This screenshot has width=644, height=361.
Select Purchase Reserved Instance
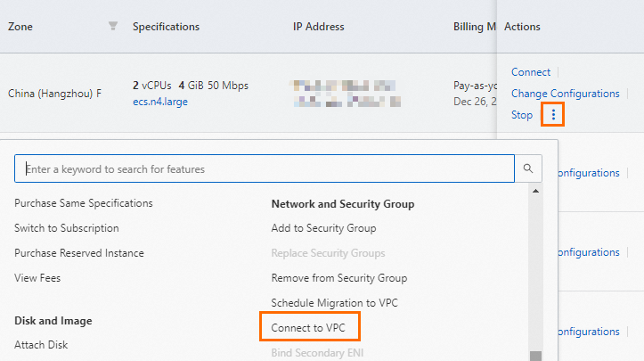pos(79,253)
